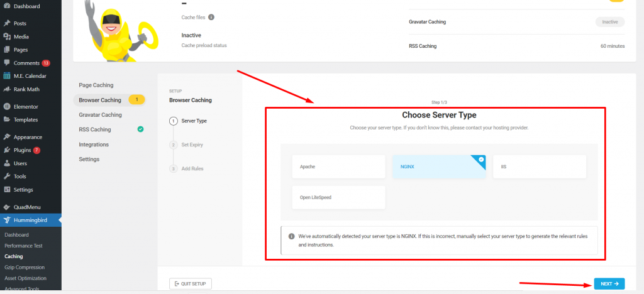Open Performance Test submenu item
The image size is (644, 294).
pyautogui.click(x=23, y=246)
